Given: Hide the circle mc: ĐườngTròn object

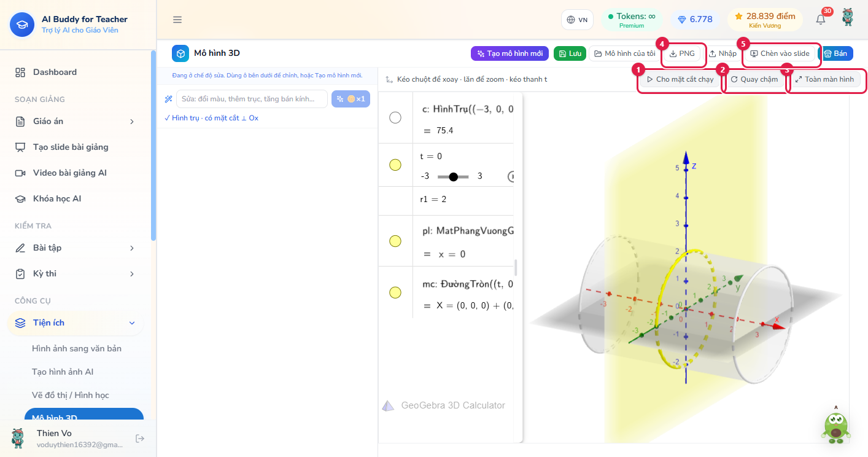Looking at the screenshot, I should 395,292.
